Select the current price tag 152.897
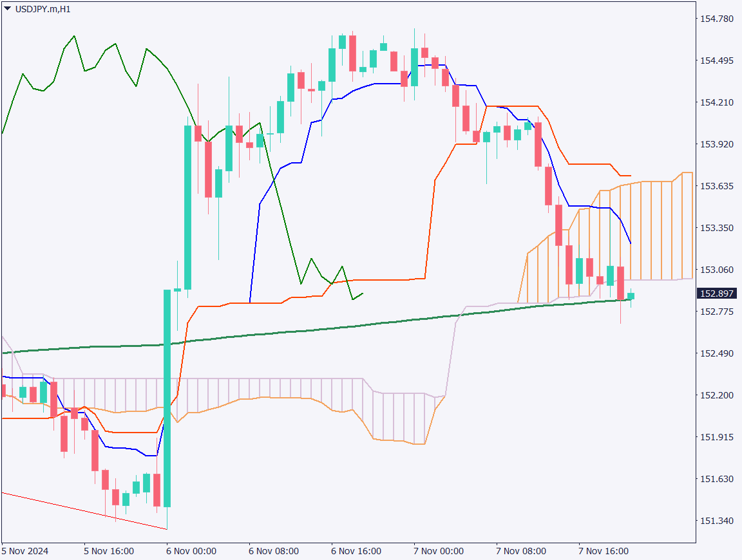This screenshot has width=742, height=560. tap(716, 294)
